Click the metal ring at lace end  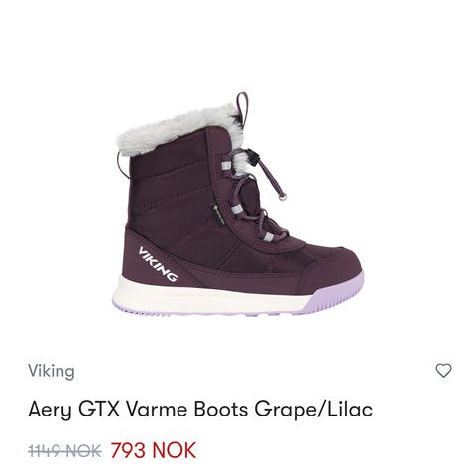click(283, 197)
